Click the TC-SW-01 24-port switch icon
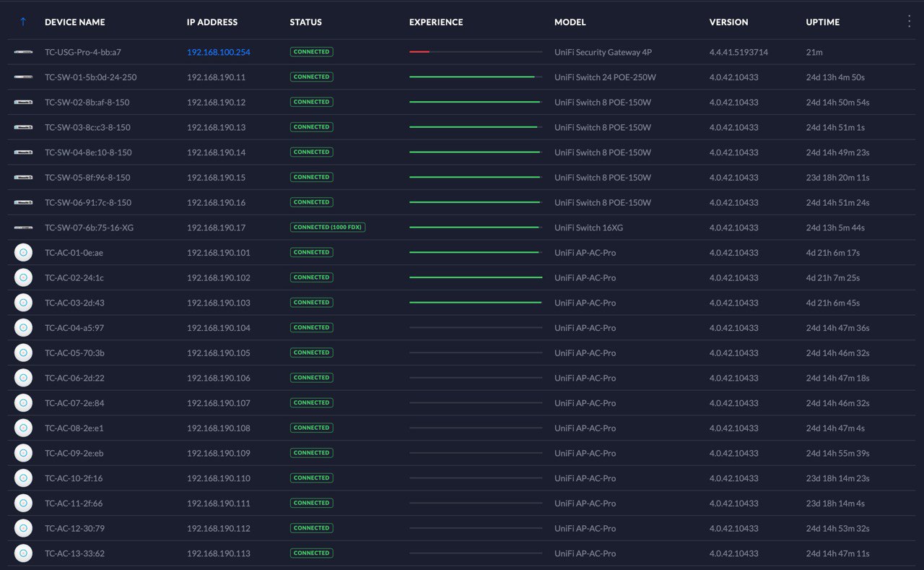Viewport: 924px width, 570px height. click(x=23, y=77)
